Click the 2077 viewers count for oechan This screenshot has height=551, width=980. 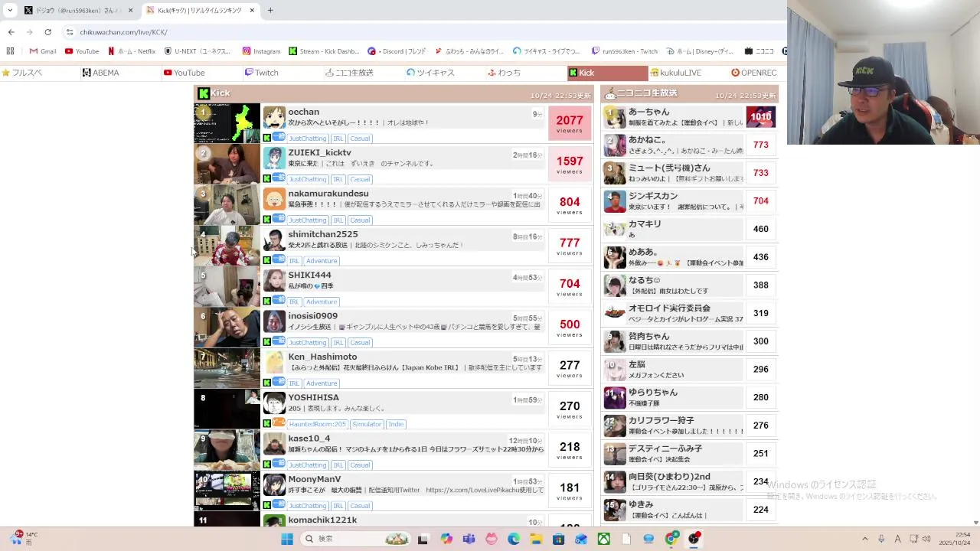pos(570,123)
